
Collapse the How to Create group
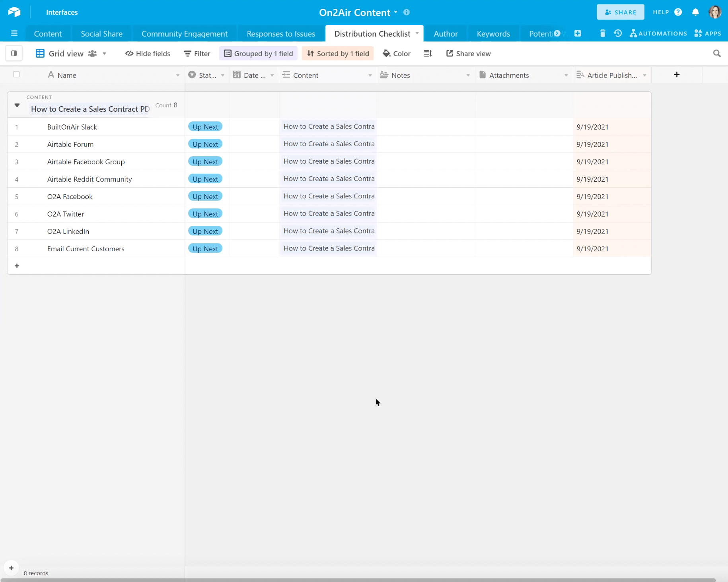pos(17,105)
